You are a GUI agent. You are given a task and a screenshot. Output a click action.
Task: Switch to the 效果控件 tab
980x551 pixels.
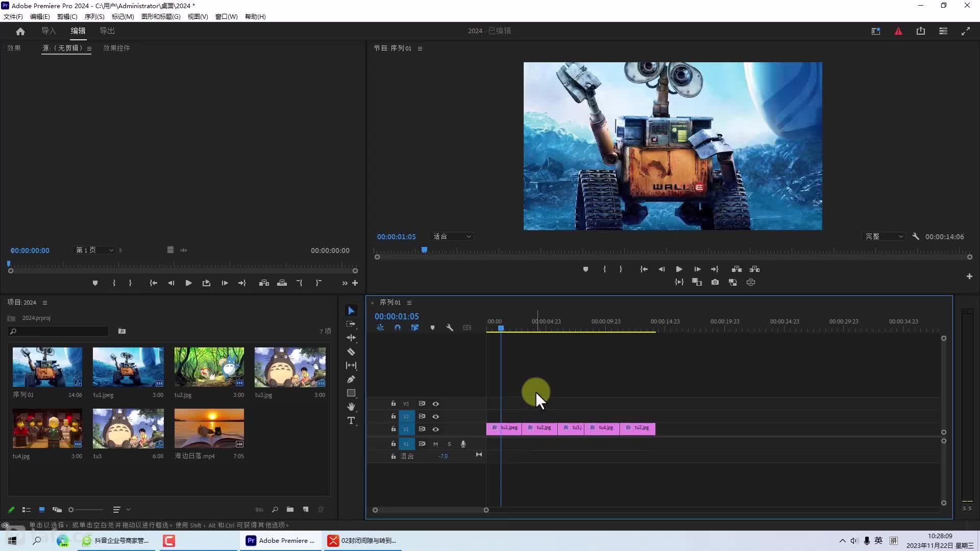pos(116,48)
